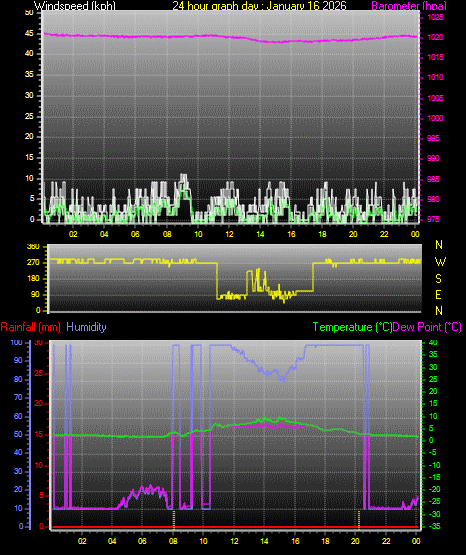The height and width of the screenshot is (555, 466).
Task: Click the 1025 barometer axis value
Action: (x=435, y=17)
